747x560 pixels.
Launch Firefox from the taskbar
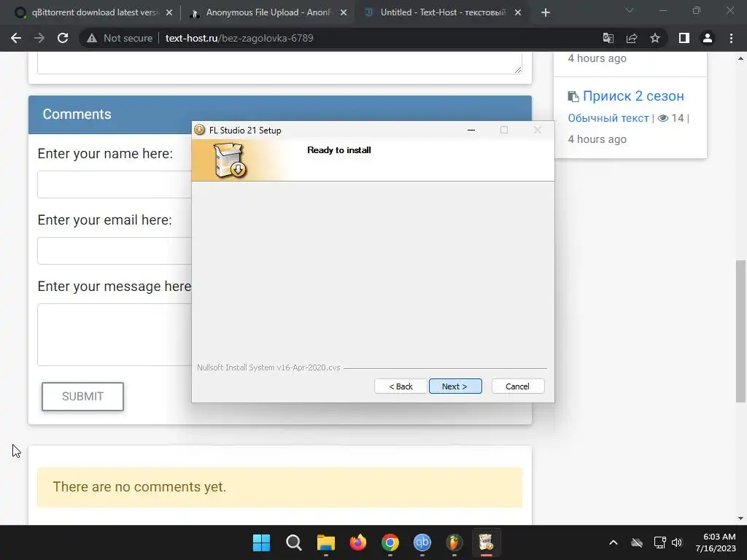357,542
